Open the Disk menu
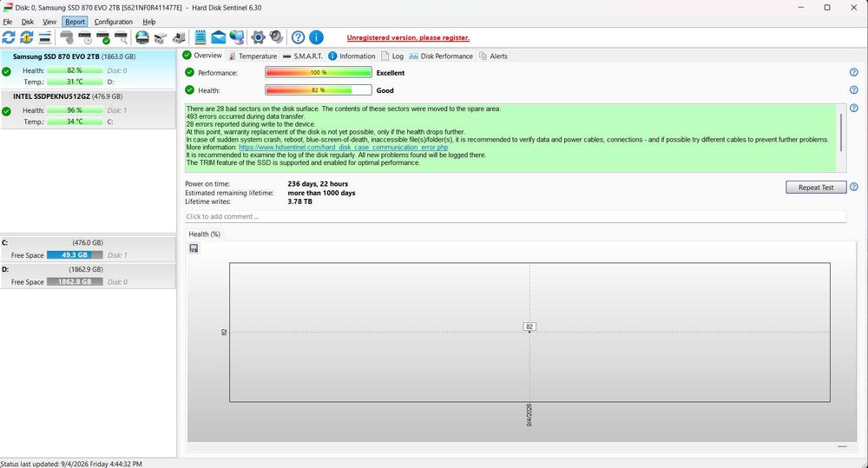The width and height of the screenshot is (868, 468). (28, 22)
